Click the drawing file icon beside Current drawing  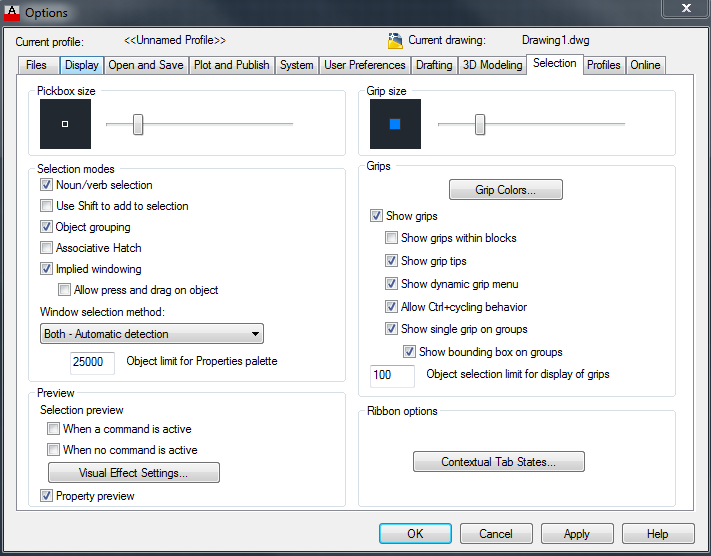coord(395,40)
